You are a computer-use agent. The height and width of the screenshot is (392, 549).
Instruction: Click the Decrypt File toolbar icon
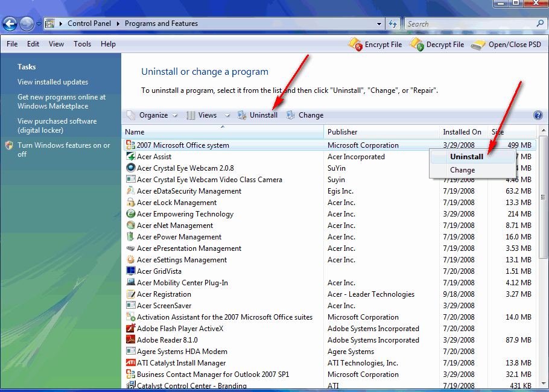click(417, 45)
